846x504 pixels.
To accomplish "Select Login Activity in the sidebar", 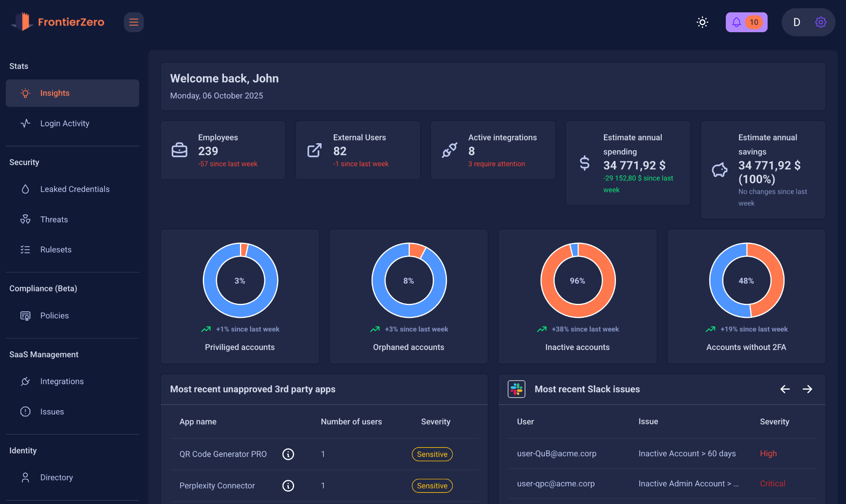I will (x=64, y=123).
